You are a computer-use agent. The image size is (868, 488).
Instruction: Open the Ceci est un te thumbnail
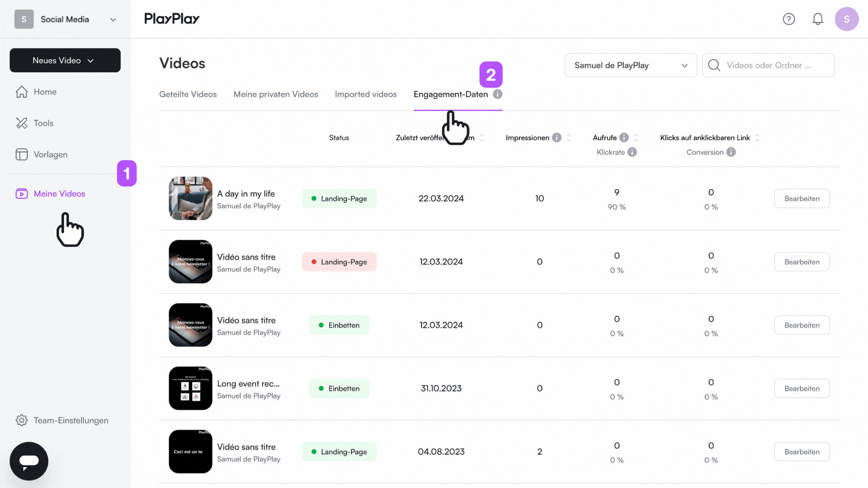[x=190, y=451]
